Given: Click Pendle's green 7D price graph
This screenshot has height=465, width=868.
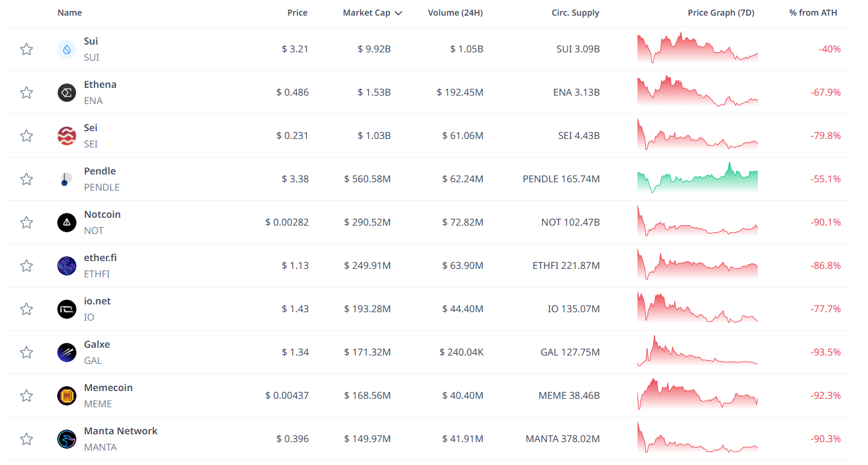Looking at the screenshot, I should (x=697, y=179).
